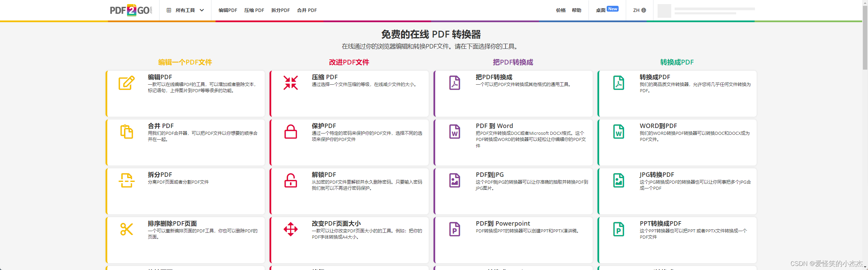
Task: Click the grid icon beside 所有工具
Action: click(x=169, y=10)
